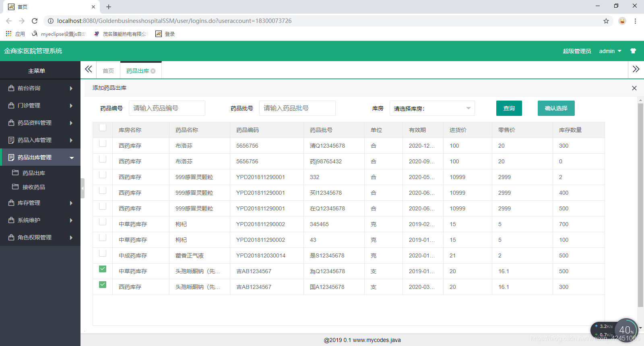Click the 库存管理 menu icon
This screenshot has height=346, width=644.
11,202
